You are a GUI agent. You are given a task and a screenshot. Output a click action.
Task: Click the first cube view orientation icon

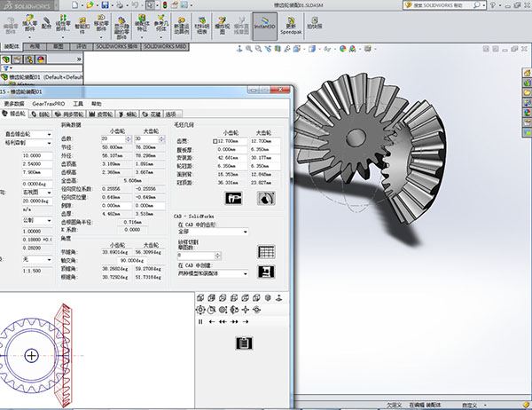click(x=200, y=298)
